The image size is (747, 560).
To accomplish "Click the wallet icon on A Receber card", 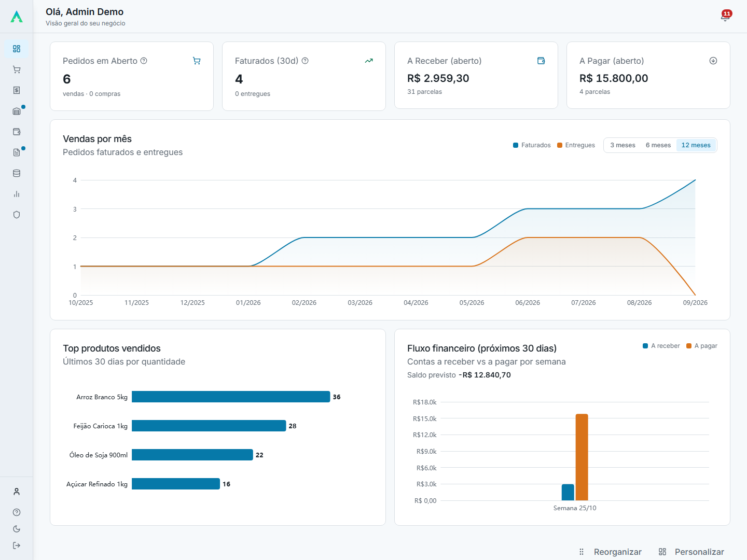I will pyautogui.click(x=541, y=61).
